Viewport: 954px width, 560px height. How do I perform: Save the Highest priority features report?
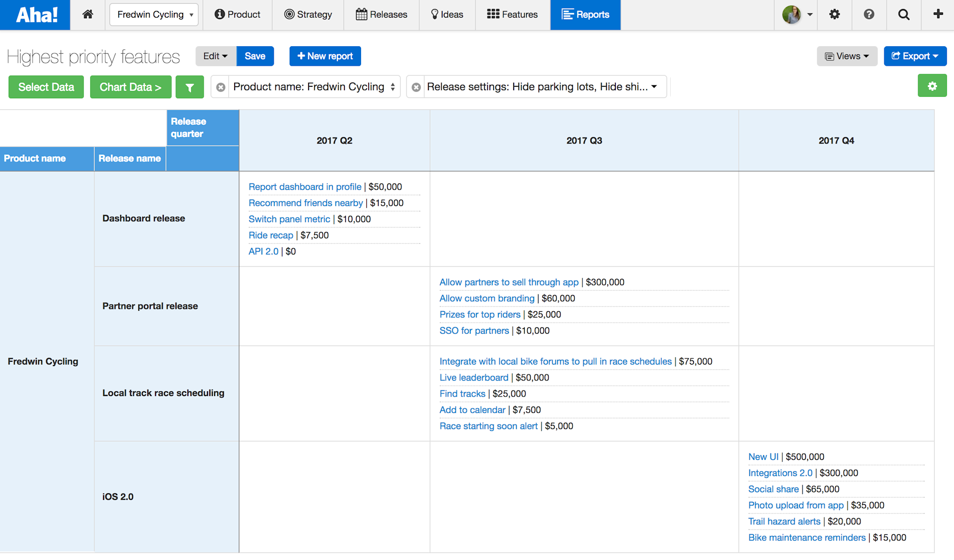tap(255, 56)
